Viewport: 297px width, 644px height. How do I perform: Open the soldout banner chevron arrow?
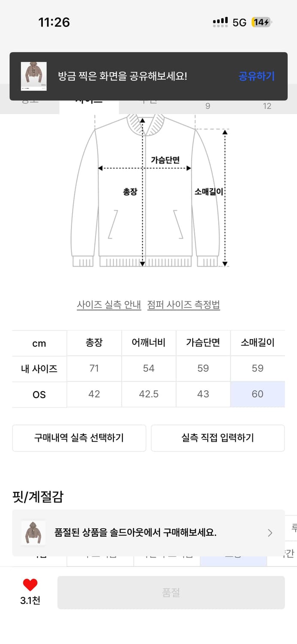pos(270,533)
